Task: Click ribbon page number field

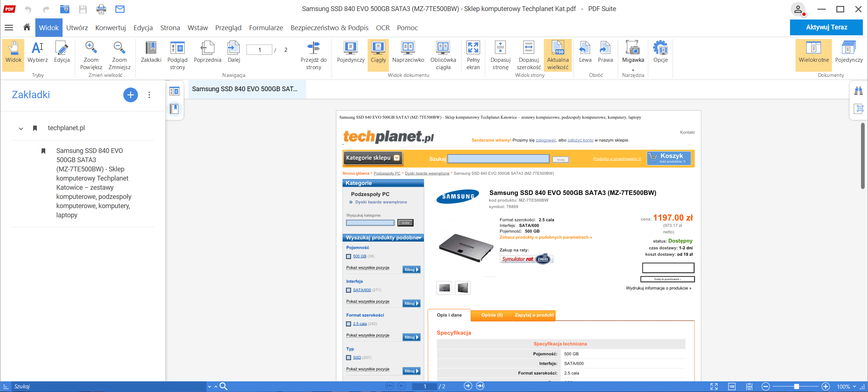Action: (x=259, y=50)
